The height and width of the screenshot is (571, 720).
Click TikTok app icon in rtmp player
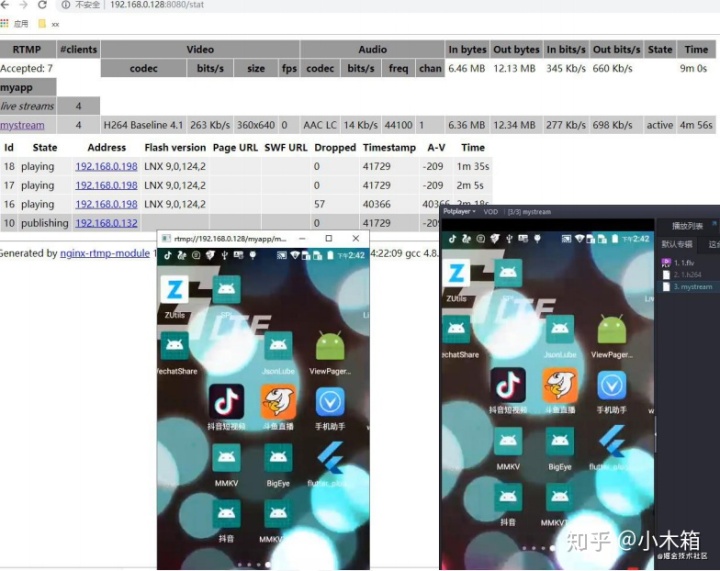coord(226,402)
